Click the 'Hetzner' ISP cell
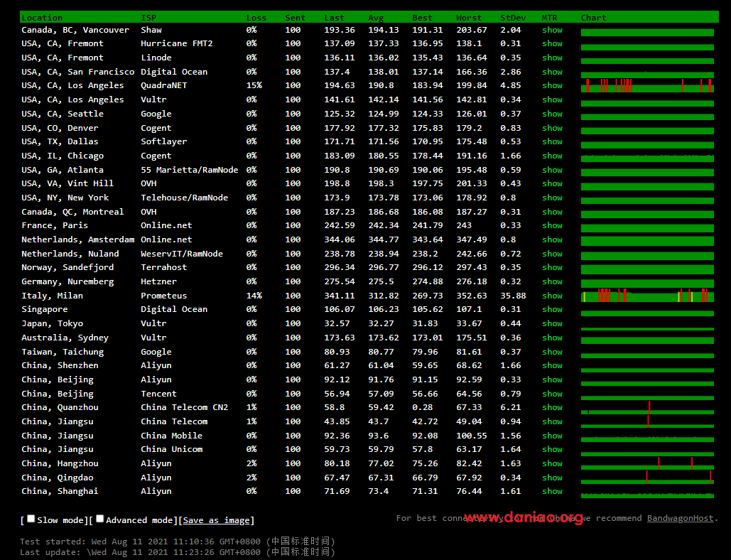This screenshot has width=731, height=560. click(x=159, y=281)
